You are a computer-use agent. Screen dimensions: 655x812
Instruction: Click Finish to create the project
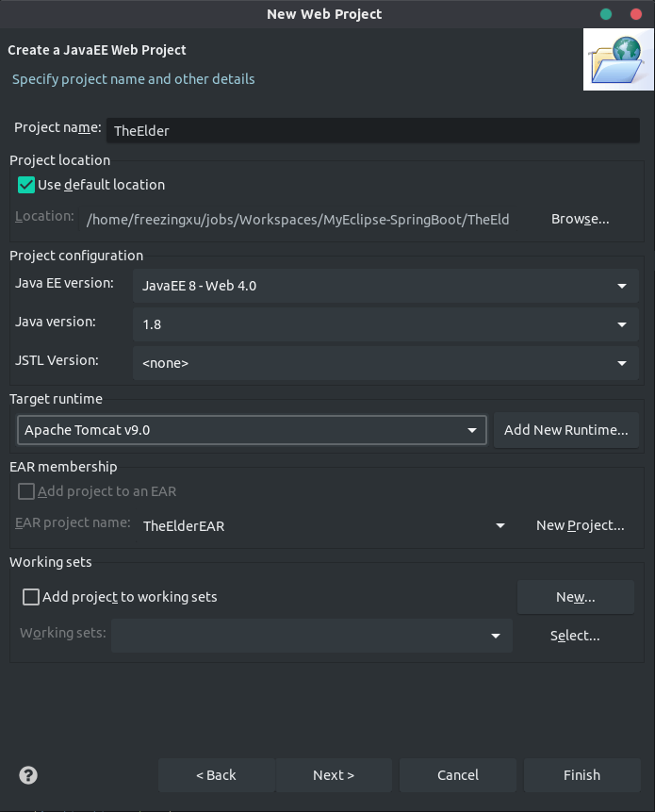[x=582, y=775]
